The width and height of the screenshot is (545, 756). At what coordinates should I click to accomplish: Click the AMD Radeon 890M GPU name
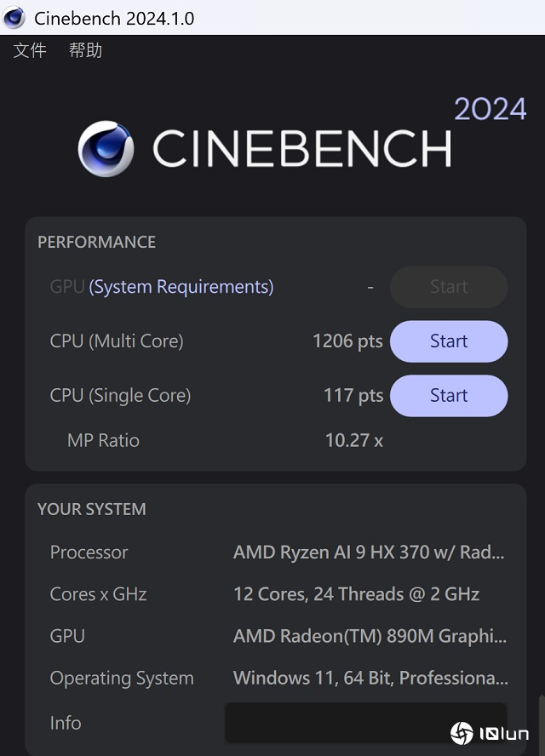pyautogui.click(x=370, y=636)
